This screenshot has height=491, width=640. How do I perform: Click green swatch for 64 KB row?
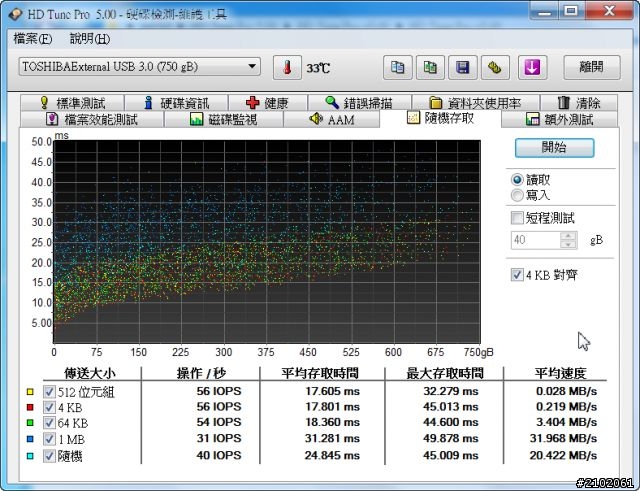30,423
